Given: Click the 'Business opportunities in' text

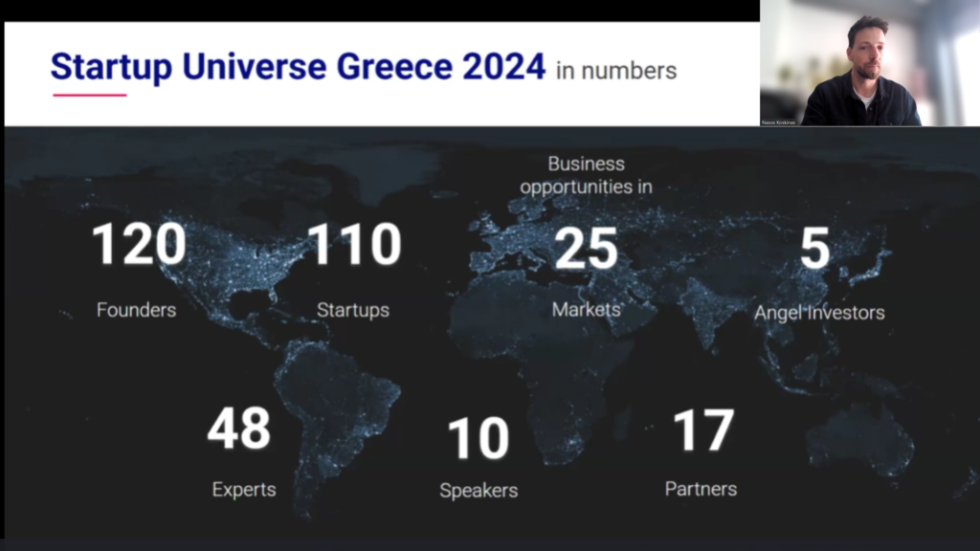Looking at the screenshot, I should click(586, 175).
